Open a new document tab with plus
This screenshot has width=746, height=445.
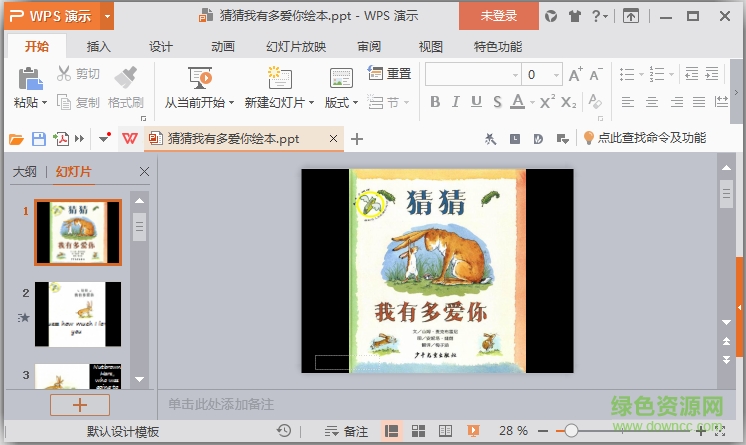357,139
